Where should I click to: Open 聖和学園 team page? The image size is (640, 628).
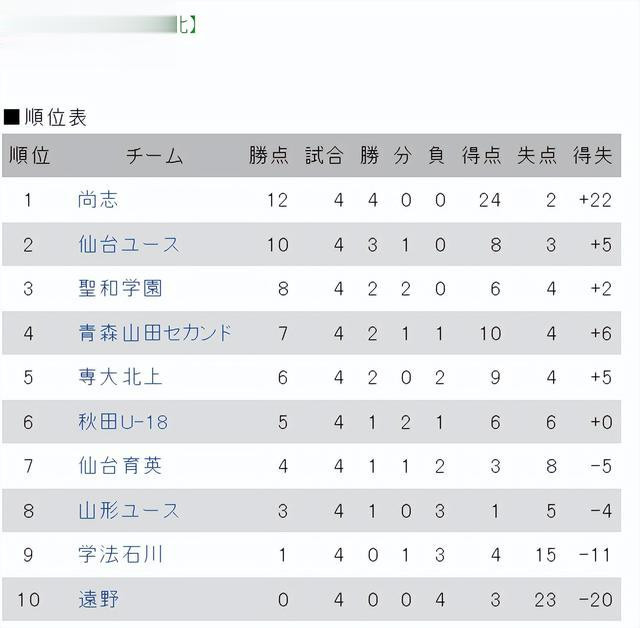pos(120,288)
